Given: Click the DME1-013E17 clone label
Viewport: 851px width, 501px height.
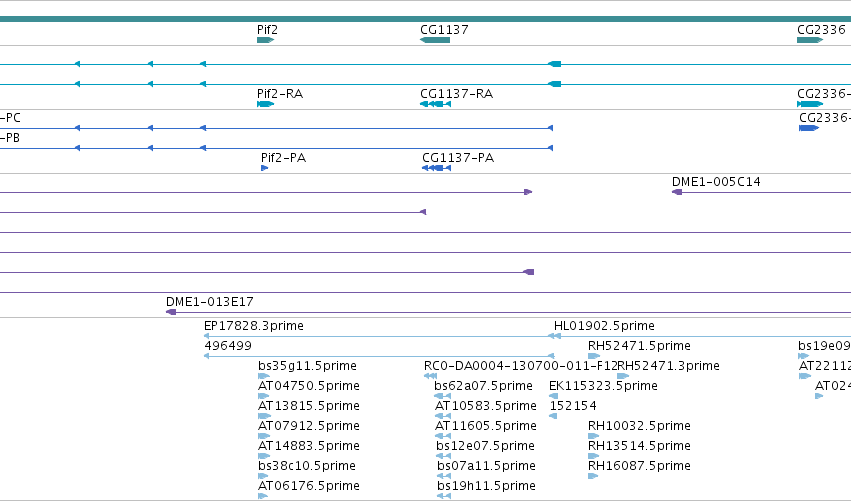Looking at the screenshot, I should pyautogui.click(x=209, y=302).
